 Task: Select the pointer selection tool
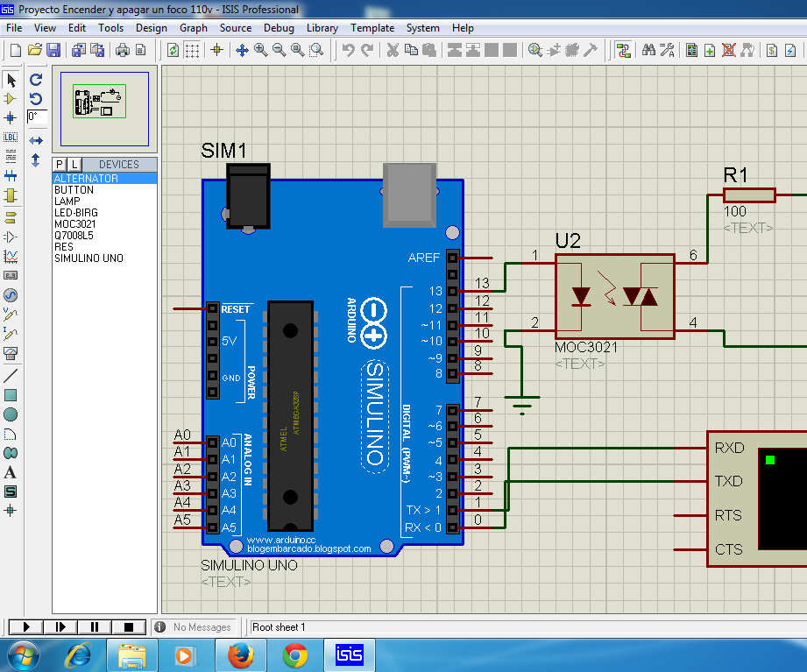click(x=11, y=80)
